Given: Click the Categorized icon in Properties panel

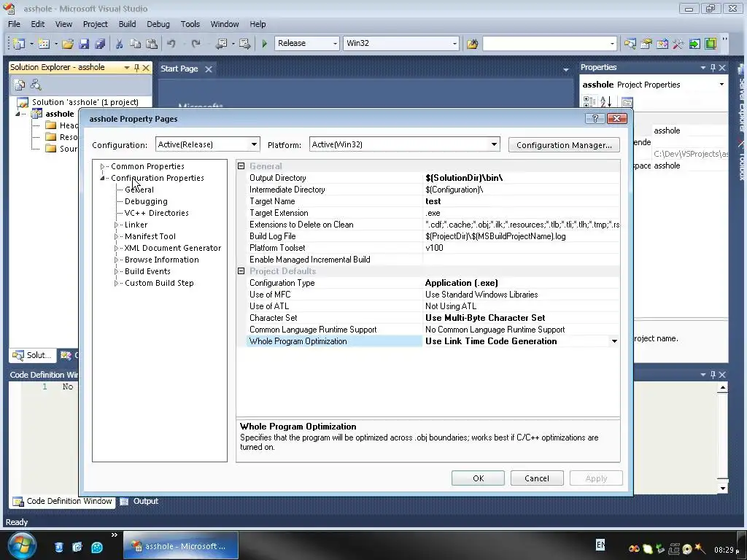Looking at the screenshot, I should [x=589, y=101].
